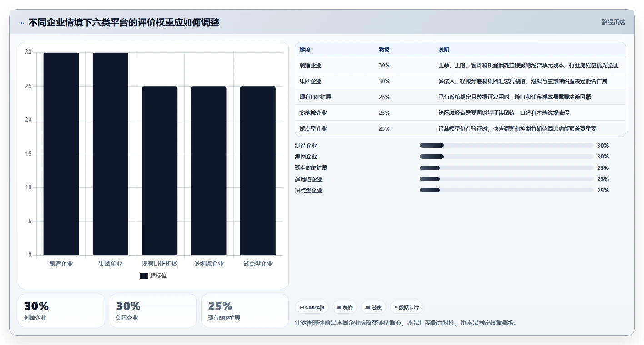Open the 30% 制造企业 data card
644x345 pixels.
pos(61,310)
